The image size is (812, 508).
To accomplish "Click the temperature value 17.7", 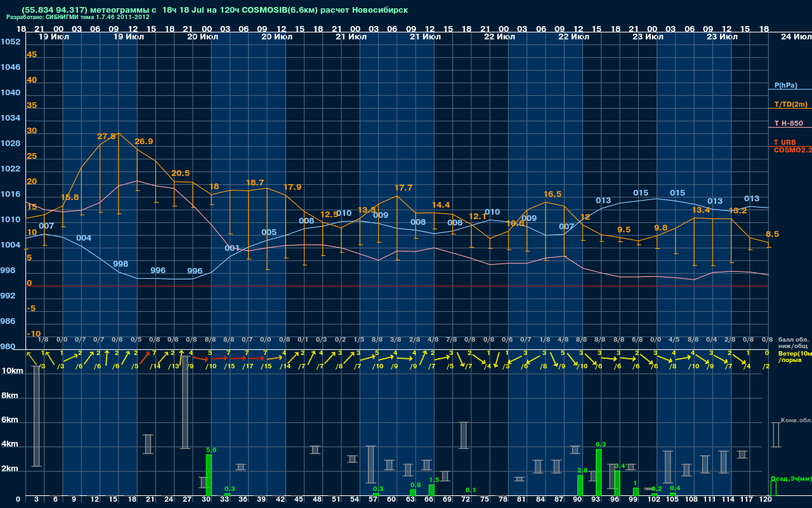I will [403, 188].
